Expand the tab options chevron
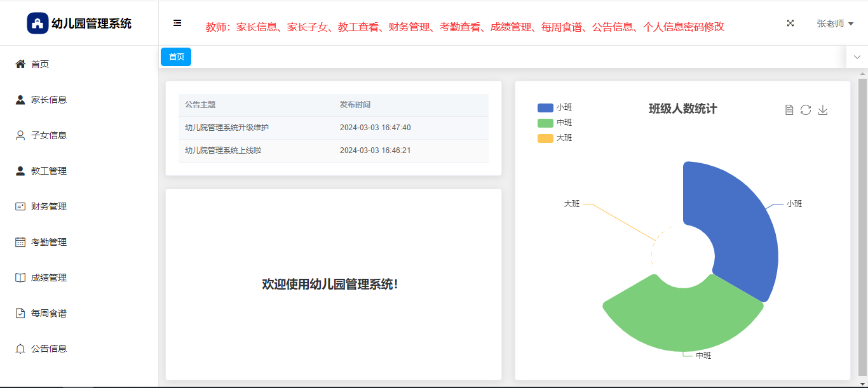Image resolution: width=868 pixels, height=388 pixels. tap(857, 57)
